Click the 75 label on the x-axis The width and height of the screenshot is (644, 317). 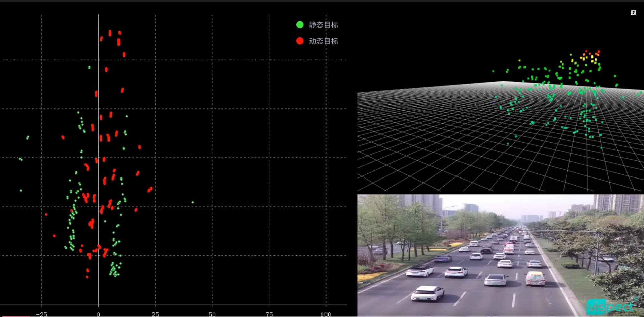click(x=269, y=314)
